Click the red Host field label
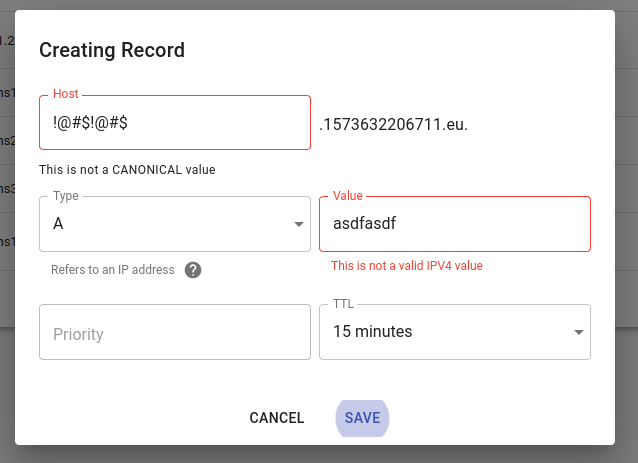The width and height of the screenshot is (638, 463). click(66, 94)
